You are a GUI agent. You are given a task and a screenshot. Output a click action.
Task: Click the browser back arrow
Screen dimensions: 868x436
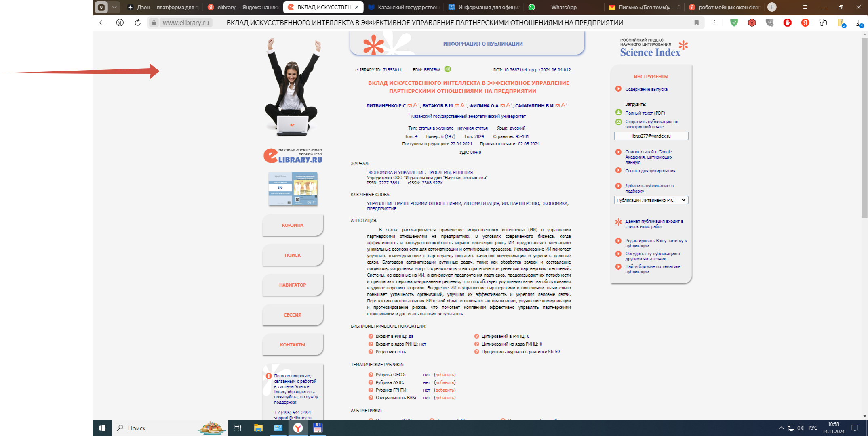point(102,23)
